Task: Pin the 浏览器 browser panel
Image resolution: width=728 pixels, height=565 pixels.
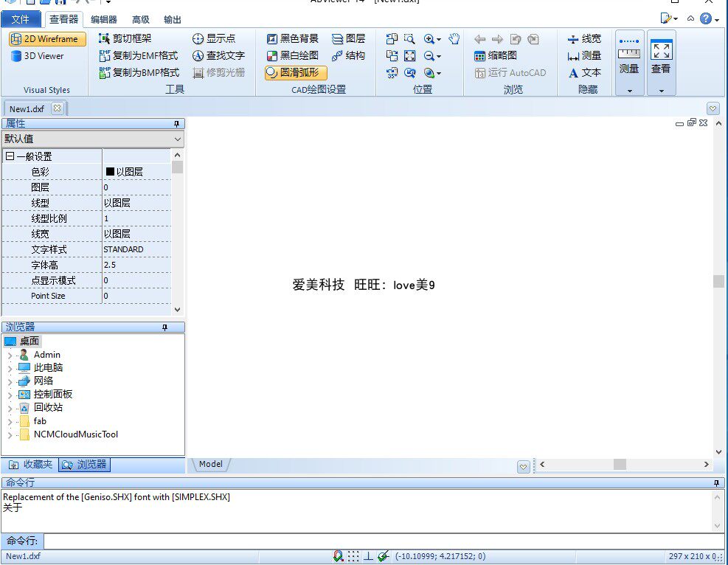Action: (x=164, y=327)
